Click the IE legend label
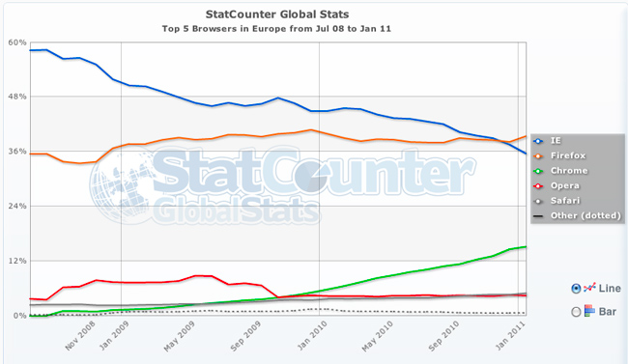Viewport: 628px width, 364px height. click(x=556, y=141)
